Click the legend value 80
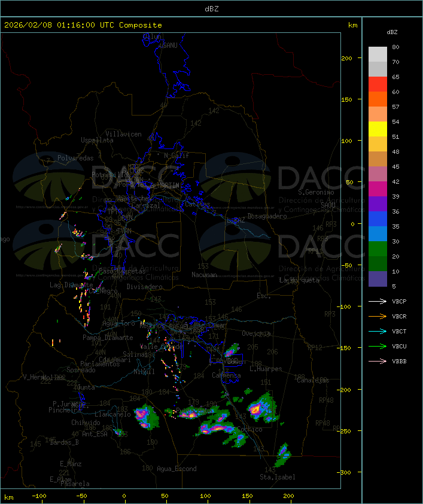The height and width of the screenshot is (504, 423). point(395,47)
